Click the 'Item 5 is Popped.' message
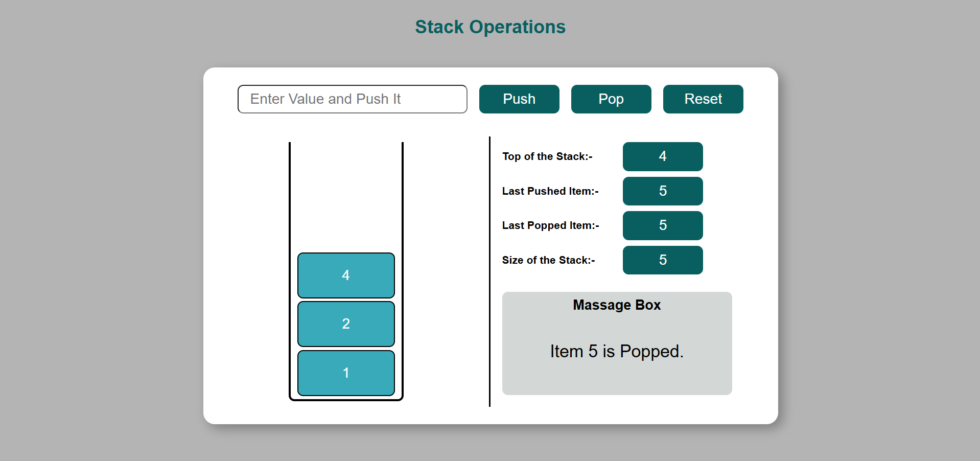Screen dimensions: 980x461 [x=617, y=352]
